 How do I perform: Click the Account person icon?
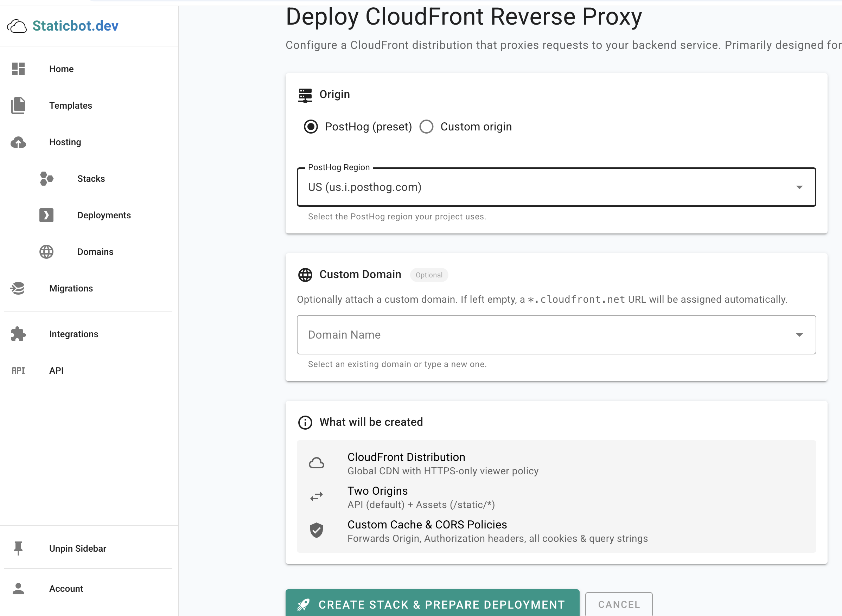[18, 589]
